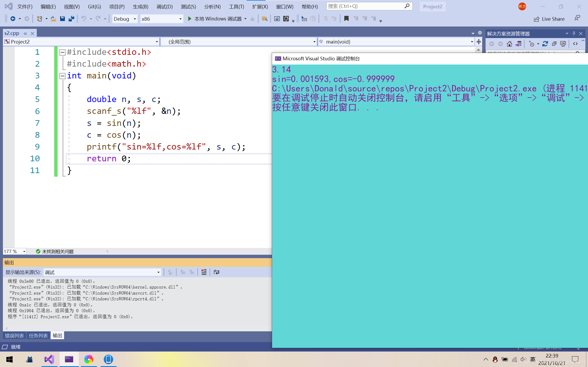Close the s2.cpp tab
588x367 pixels.
[x=32, y=34]
